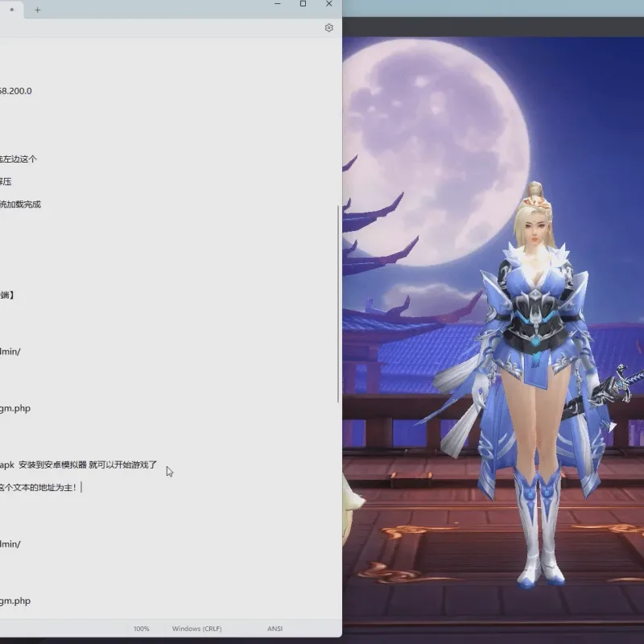The image size is (644, 644).
Task: Click the line ending with 端】
Action: pos(7,295)
